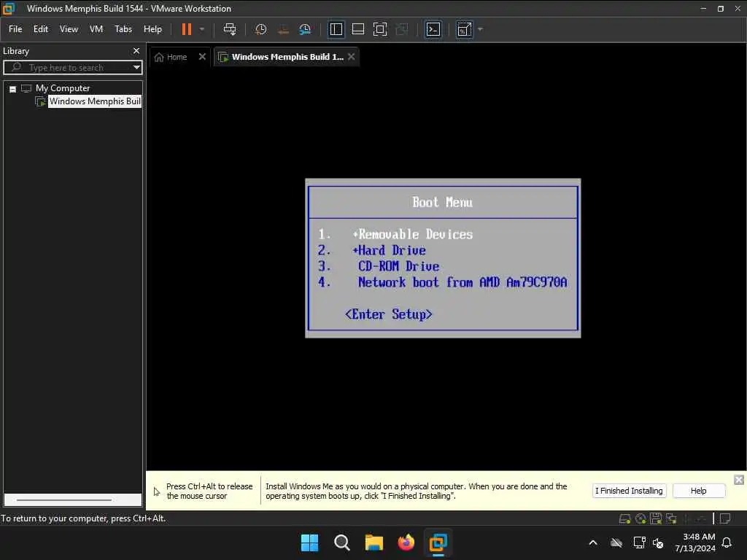Toggle the console view button
The height and width of the screenshot is (560, 747).
pyautogui.click(x=433, y=29)
